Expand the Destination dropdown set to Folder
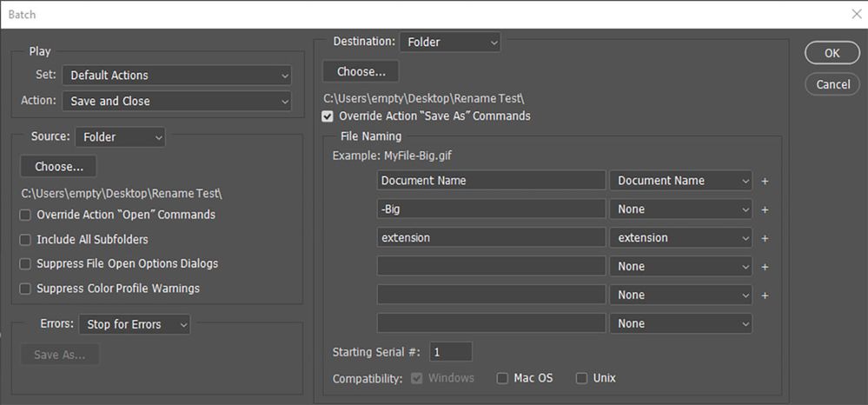The height and width of the screenshot is (405, 868). coord(450,42)
